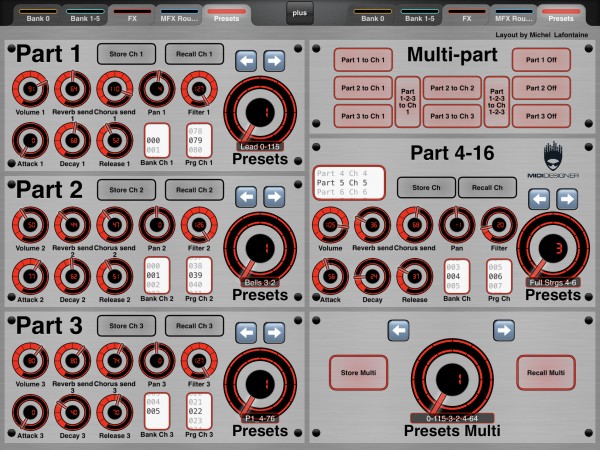
Task: Open the Bank Ch 3 picker
Action: (x=157, y=411)
